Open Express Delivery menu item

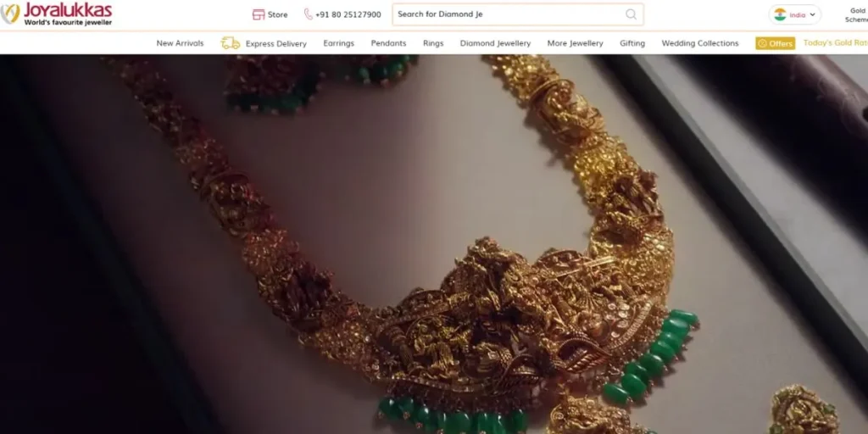[275, 44]
